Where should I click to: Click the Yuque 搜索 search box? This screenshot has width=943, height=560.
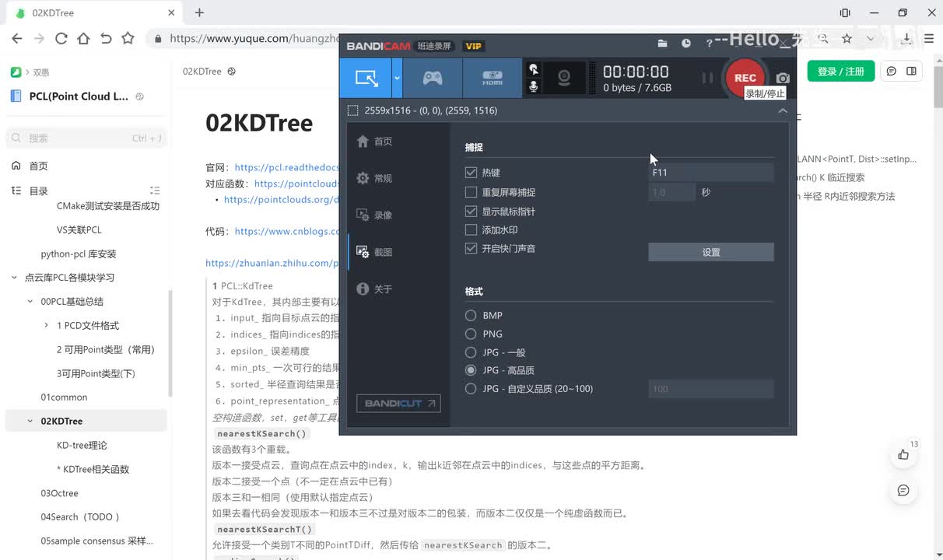point(86,138)
